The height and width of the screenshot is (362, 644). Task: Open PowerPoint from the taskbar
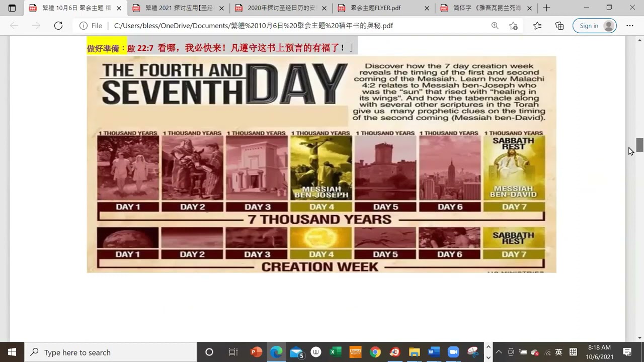click(x=257, y=352)
